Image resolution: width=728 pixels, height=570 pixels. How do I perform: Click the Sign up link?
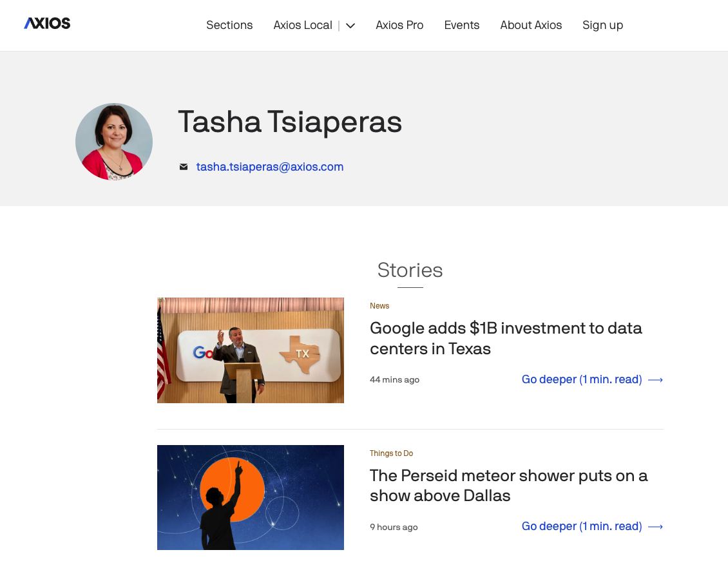click(x=602, y=25)
